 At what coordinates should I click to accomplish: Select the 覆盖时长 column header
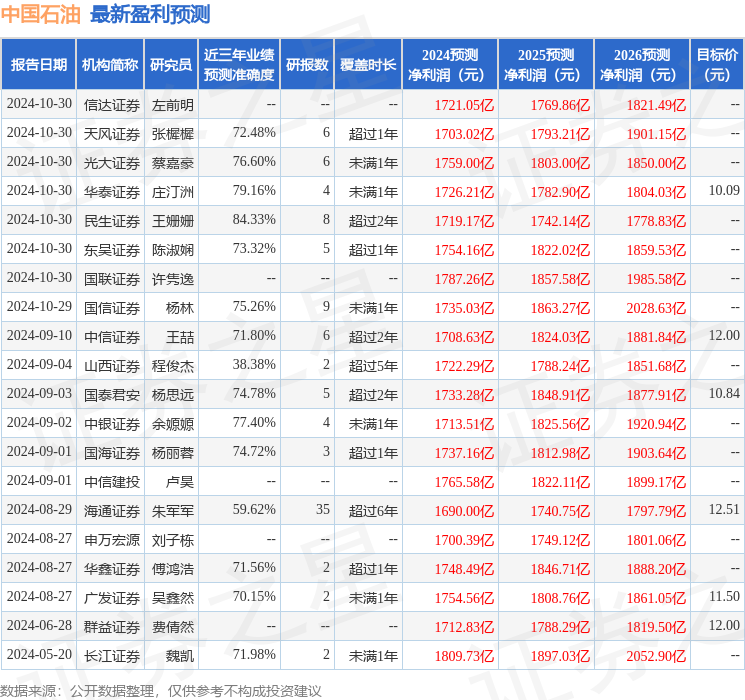[368, 65]
